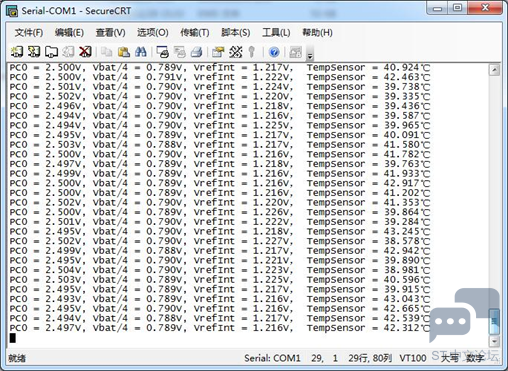Screen dimensions: 508x371
Task: Open the 传输(T) menu
Action: point(195,32)
